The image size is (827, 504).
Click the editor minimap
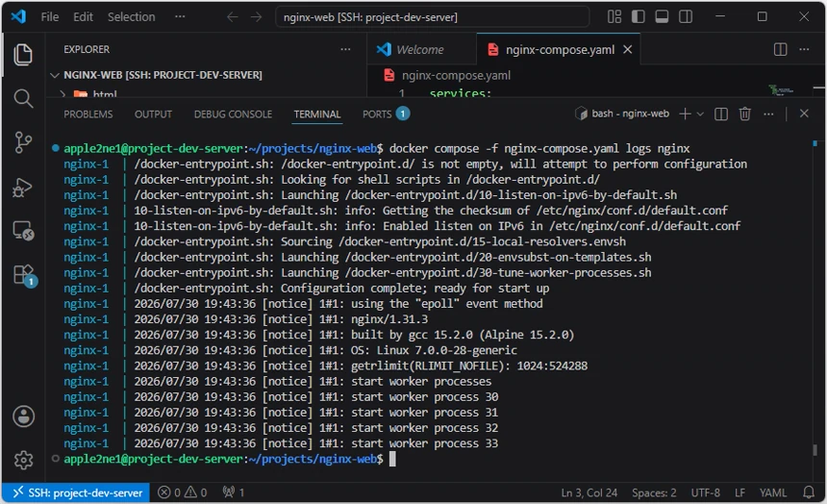point(781,90)
